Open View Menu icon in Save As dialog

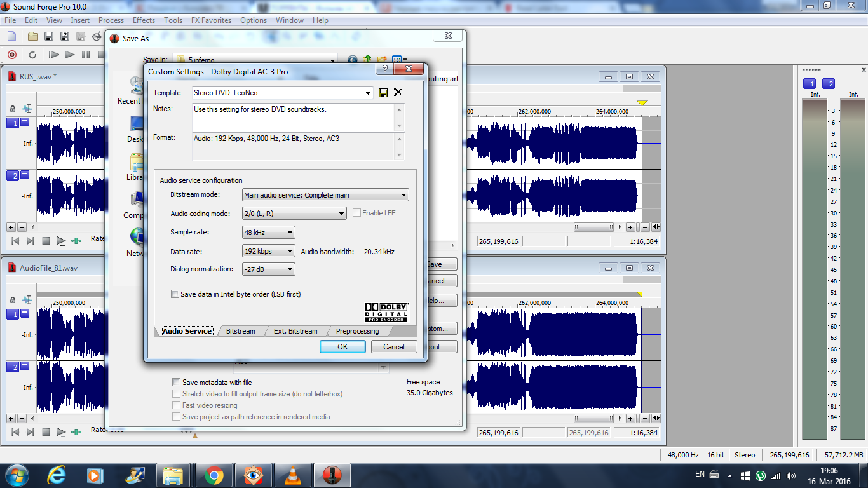click(400, 60)
